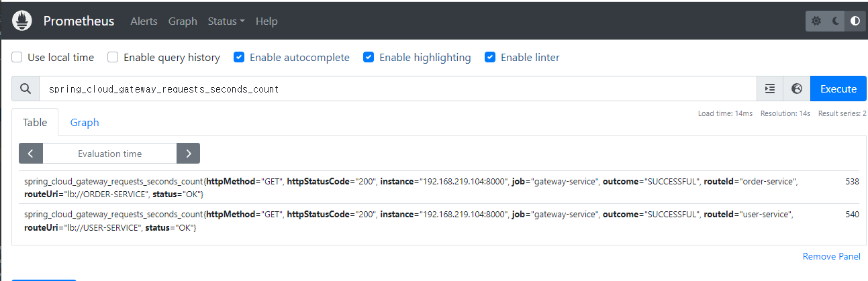Screen dimensions: 868x281
Task: Enable query history checkbox
Action: 113,58
